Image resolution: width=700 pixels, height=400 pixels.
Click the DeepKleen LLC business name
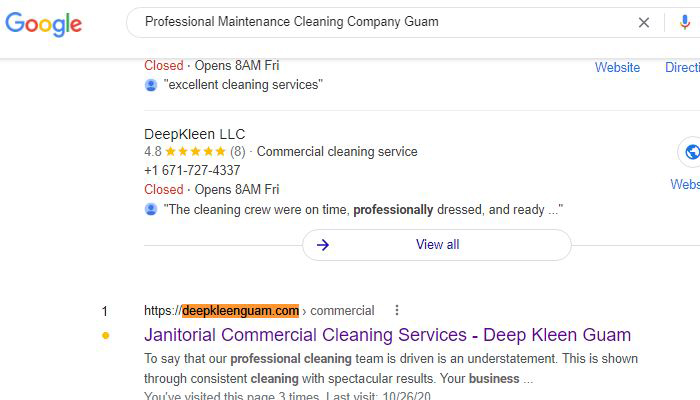195,134
